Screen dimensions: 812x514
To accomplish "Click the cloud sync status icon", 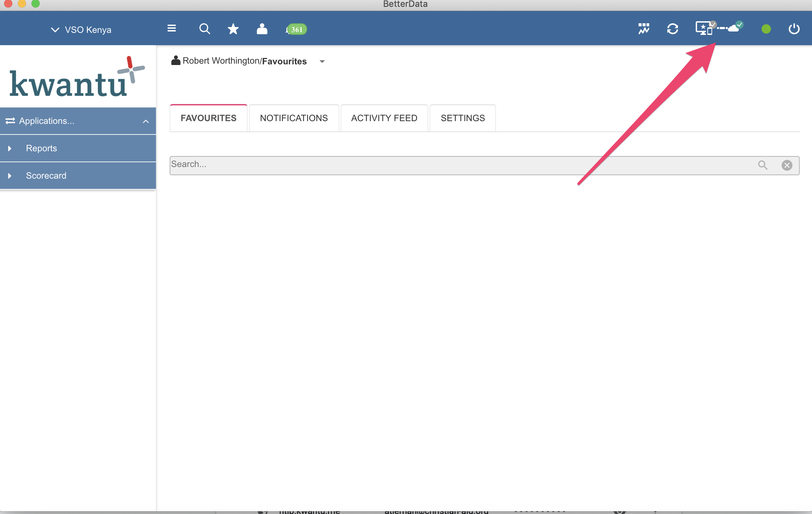I will pyautogui.click(x=734, y=28).
